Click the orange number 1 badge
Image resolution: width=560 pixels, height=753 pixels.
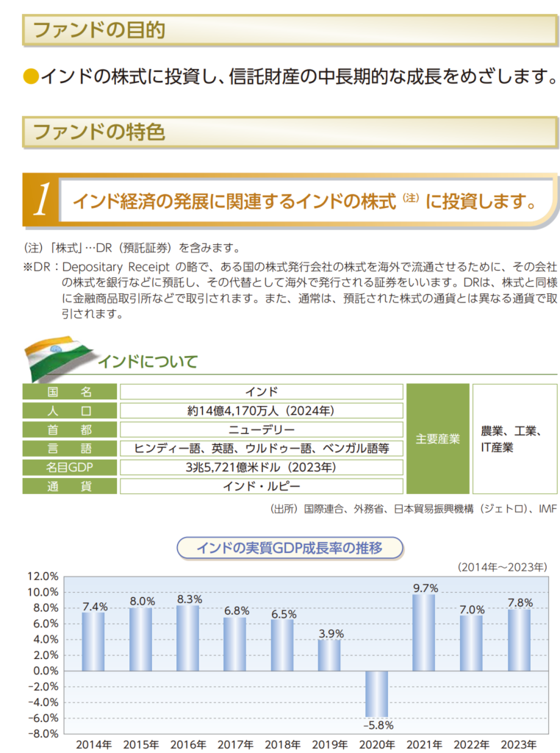tap(40, 199)
